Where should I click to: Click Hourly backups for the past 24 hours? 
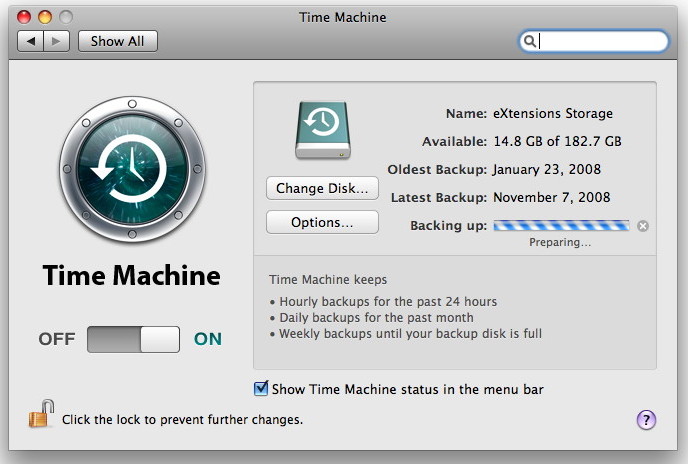[388, 302]
